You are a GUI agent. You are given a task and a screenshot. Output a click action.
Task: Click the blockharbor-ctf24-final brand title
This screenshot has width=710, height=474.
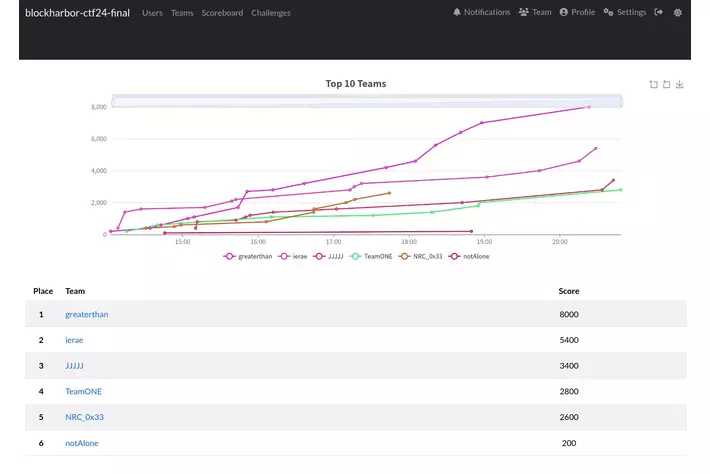pos(78,13)
